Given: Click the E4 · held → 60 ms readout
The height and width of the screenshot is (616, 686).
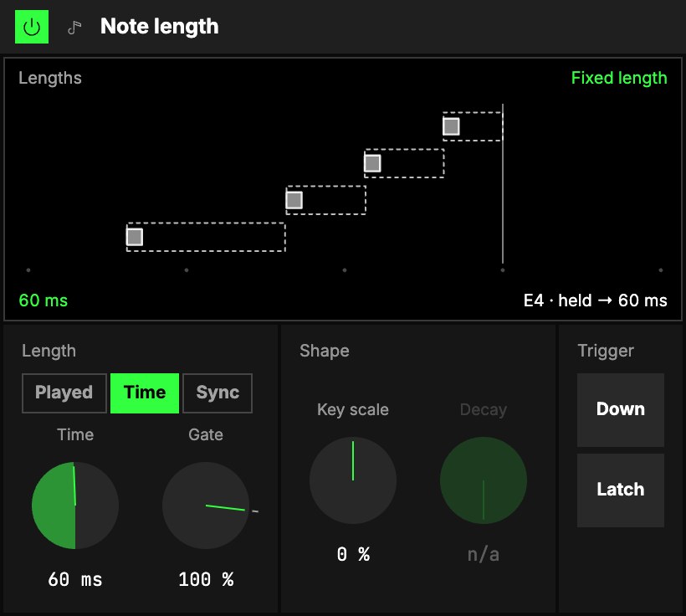Looking at the screenshot, I should point(595,300).
